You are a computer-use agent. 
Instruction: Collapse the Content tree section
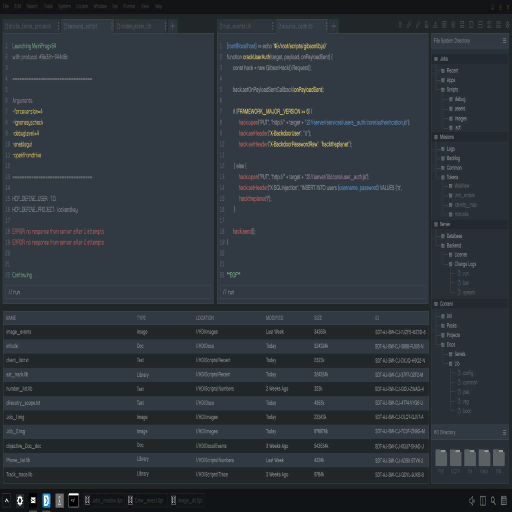tap(436, 304)
